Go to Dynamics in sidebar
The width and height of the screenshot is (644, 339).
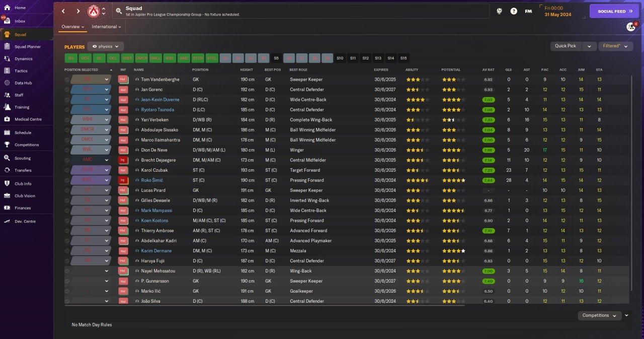tap(23, 58)
